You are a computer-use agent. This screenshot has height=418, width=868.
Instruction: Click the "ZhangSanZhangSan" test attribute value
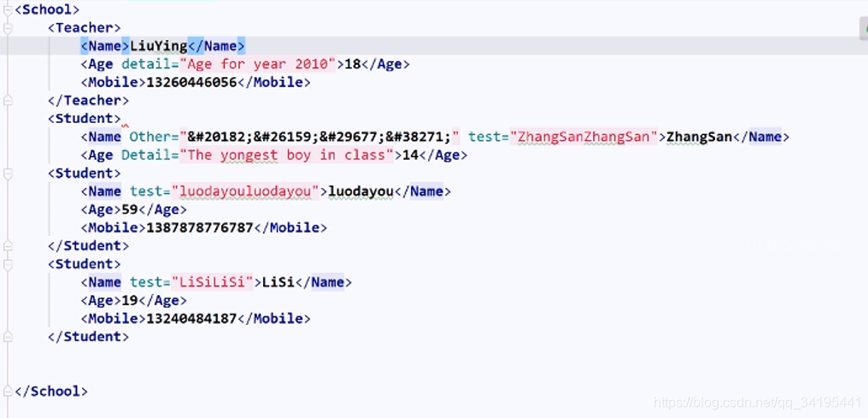click(584, 137)
